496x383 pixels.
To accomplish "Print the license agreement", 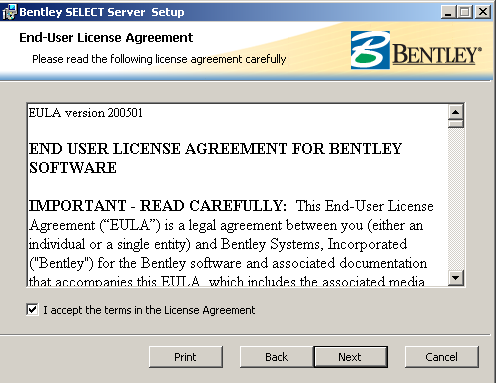I will (186, 357).
